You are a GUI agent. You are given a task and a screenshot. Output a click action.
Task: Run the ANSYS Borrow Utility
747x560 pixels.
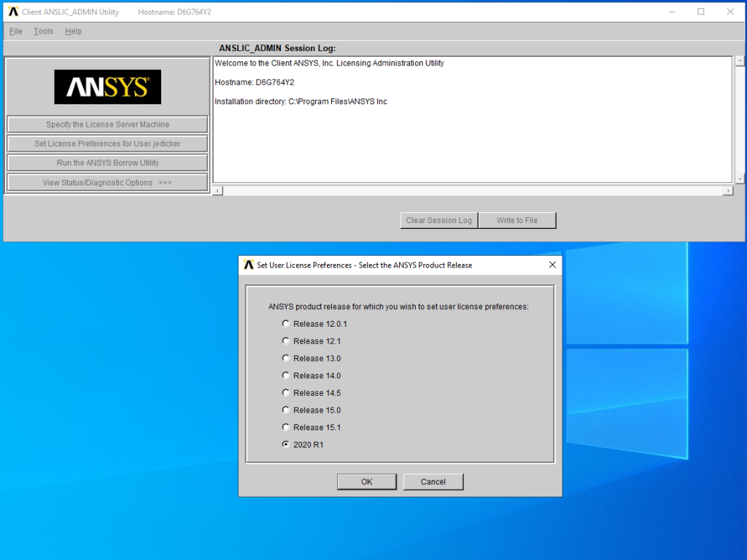[108, 163]
